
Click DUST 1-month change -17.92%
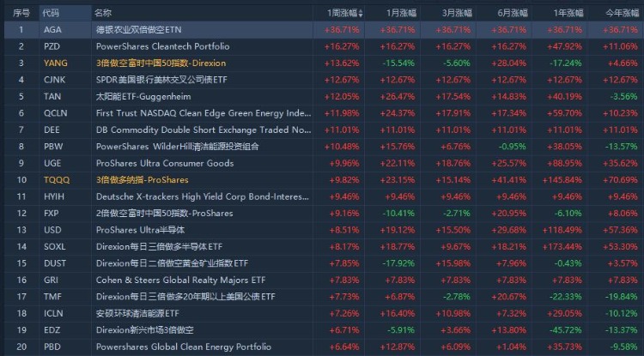(398, 263)
